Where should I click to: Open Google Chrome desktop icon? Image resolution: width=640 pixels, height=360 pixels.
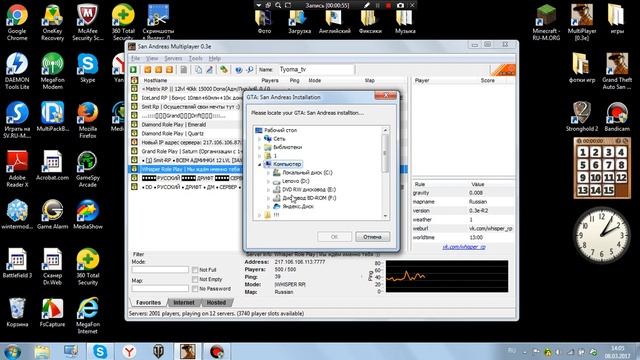point(17,23)
